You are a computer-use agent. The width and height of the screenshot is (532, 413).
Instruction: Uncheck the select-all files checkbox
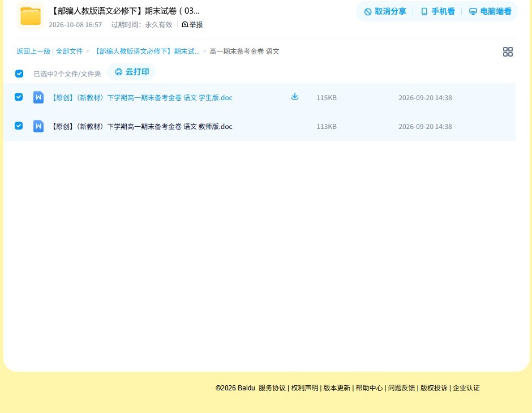(19, 74)
